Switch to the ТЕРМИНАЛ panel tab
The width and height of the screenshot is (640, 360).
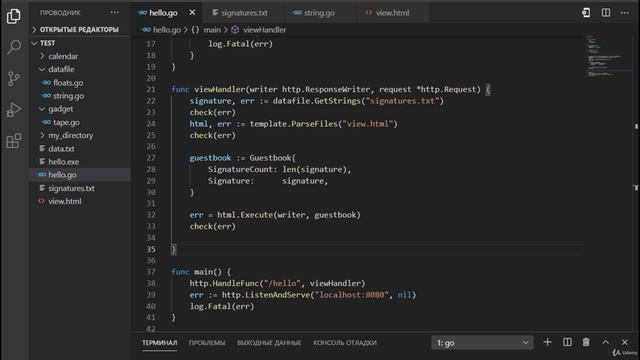point(160,343)
